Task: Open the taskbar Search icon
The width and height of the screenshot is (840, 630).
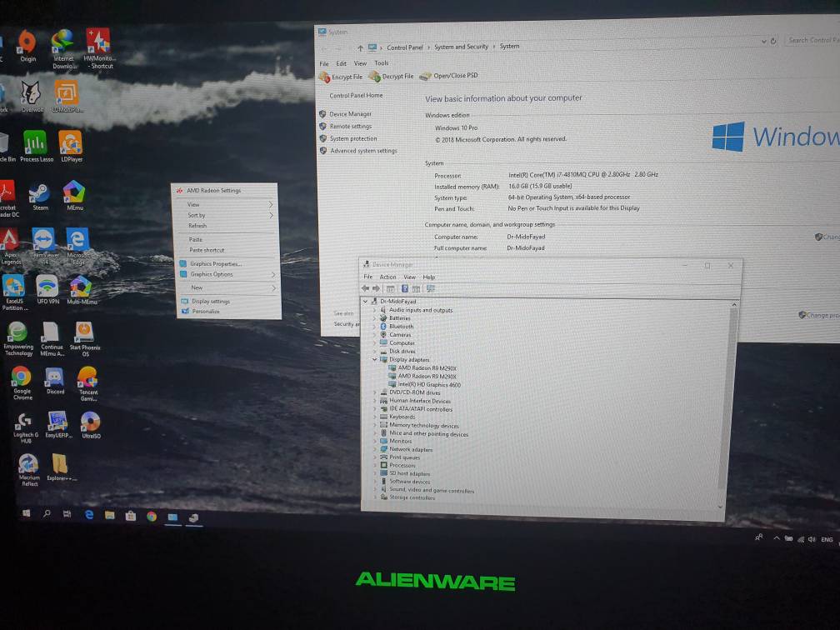Action: tap(47, 513)
